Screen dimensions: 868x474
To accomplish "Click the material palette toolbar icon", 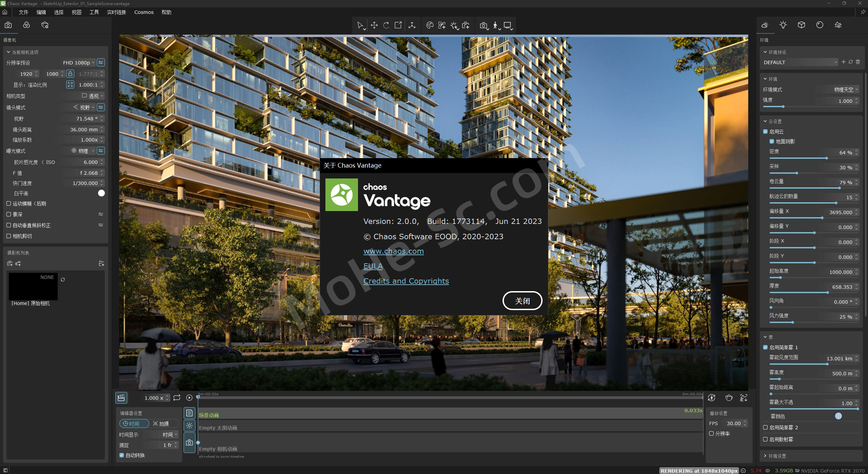I will [430, 25].
